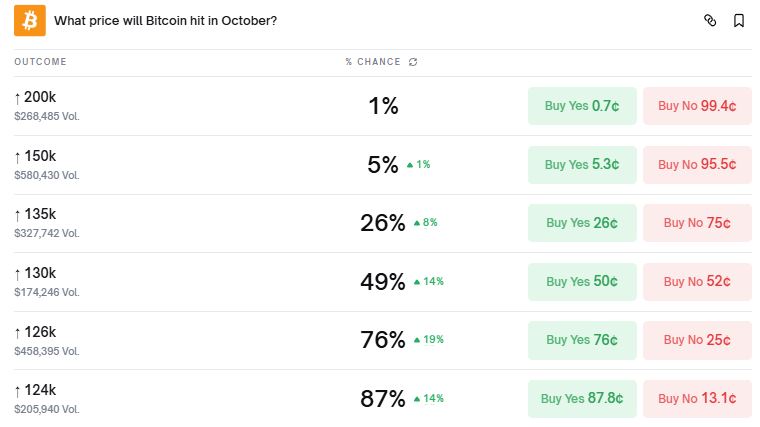Select Buy No 13.1¢ for 124k
Image resolution: width=760 pixels, height=427 pixels.
click(x=697, y=398)
